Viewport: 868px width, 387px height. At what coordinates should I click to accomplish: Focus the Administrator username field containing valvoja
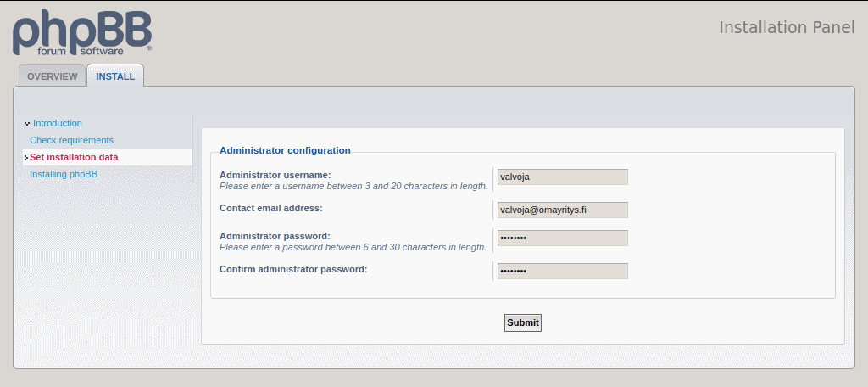pos(563,177)
